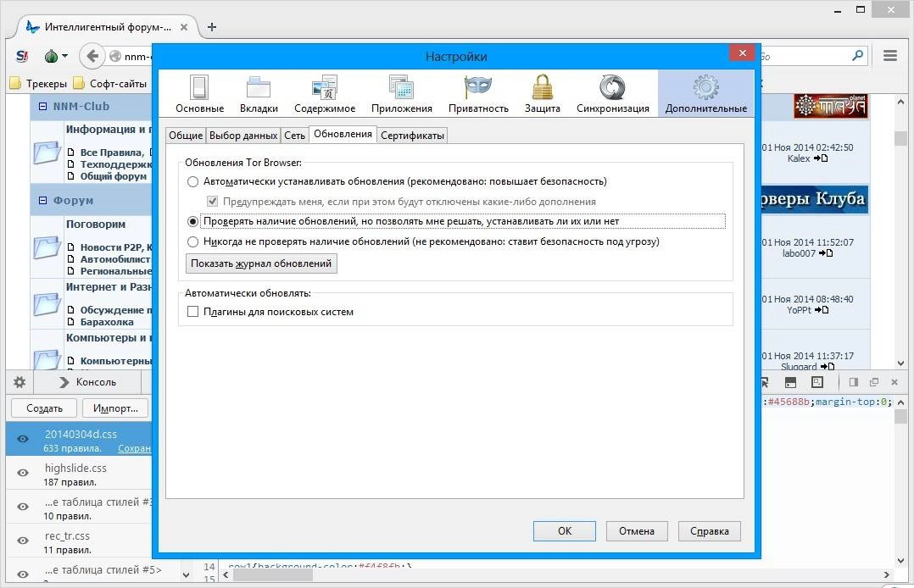Switch to the Сеть sub-tab

(x=294, y=136)
